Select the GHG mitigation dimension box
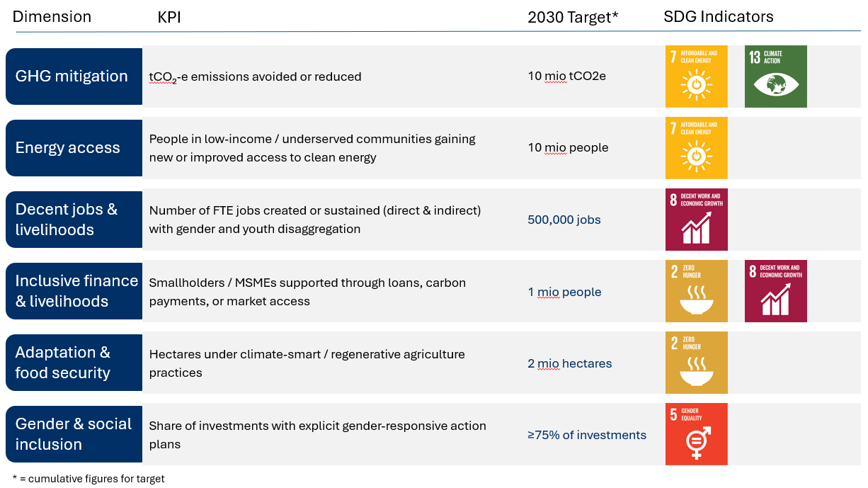This screenshot has height=488, width=868. tap(74, 76)
